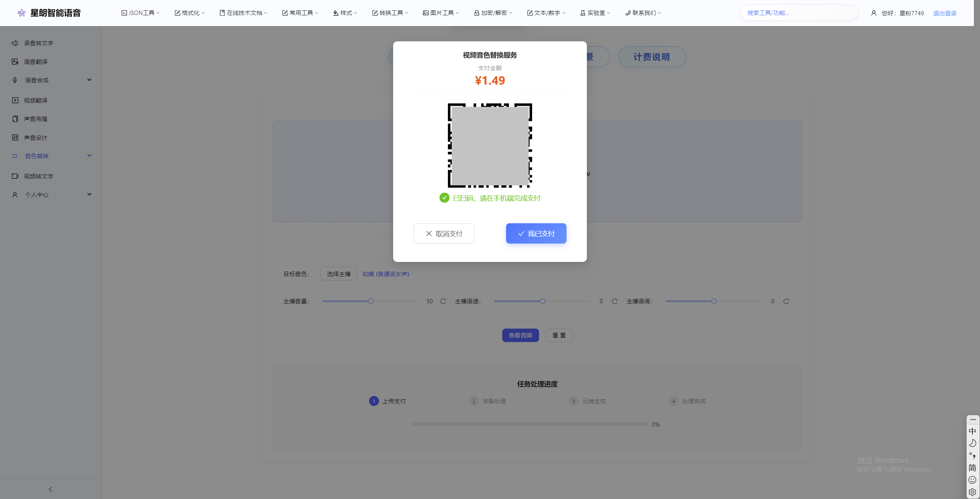
Task: Click the ¥1.49 payment amount
Action: click(490, 81)
